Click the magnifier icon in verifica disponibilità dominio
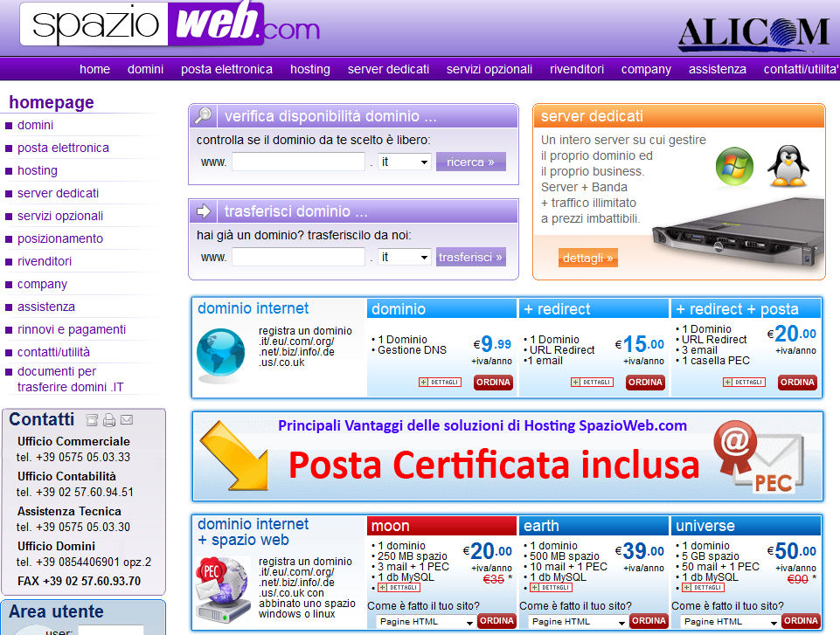 [x=203, y=115]
